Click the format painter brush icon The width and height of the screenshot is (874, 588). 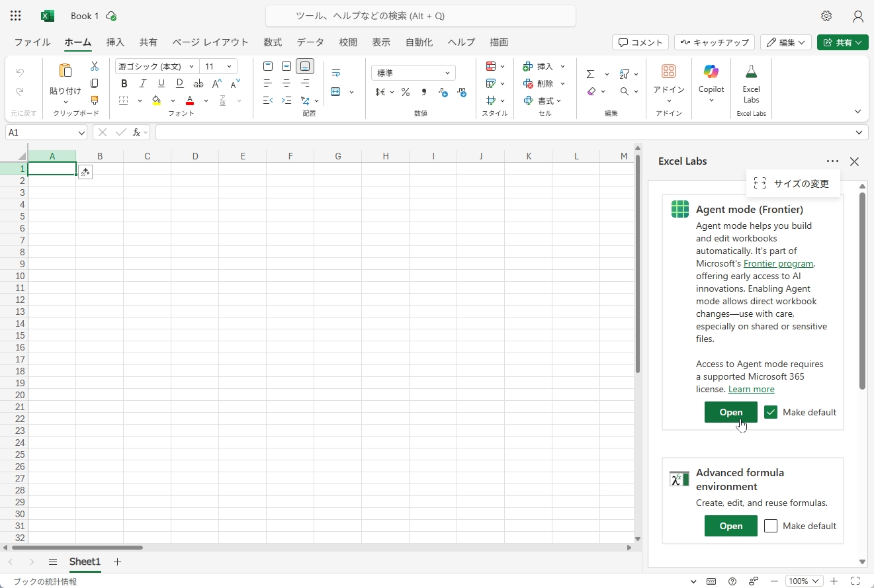(95, 101)
